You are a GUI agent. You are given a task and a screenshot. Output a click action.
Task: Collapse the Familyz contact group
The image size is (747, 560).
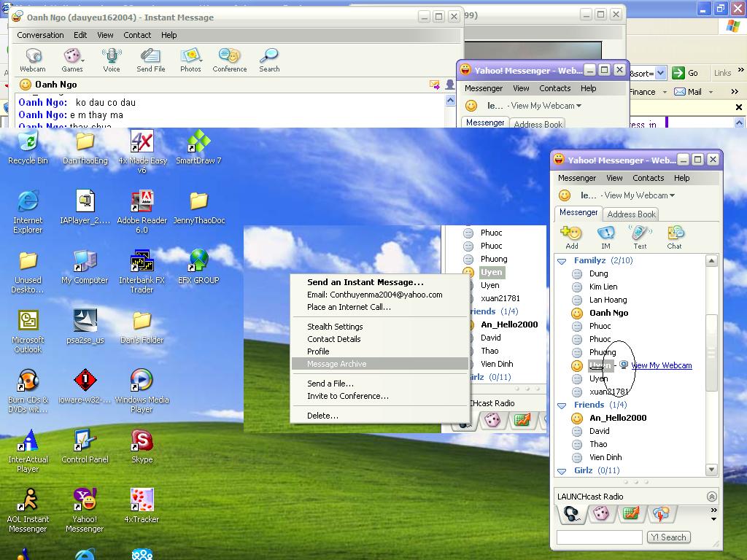point(562,261)
